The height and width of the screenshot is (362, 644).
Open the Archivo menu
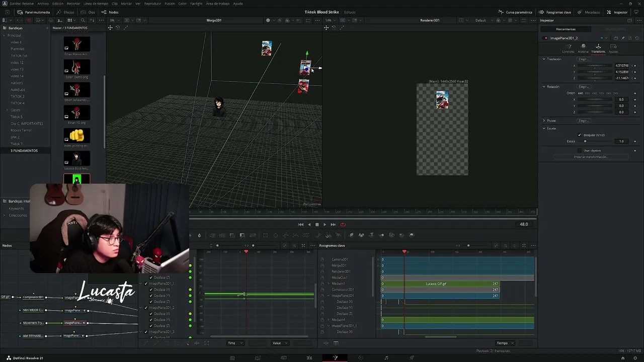click(x=43, y=4)
